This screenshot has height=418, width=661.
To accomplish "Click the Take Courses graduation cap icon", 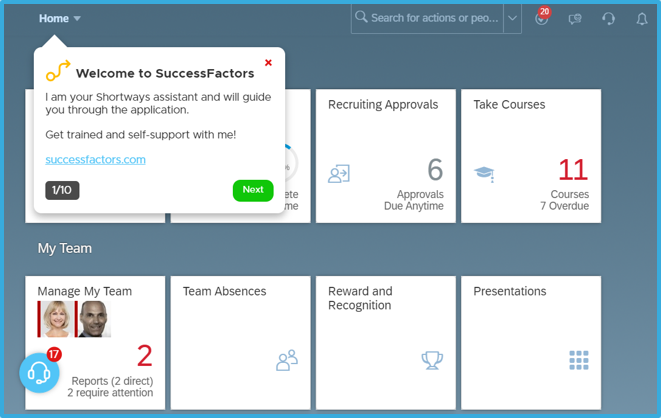I will (484, 174).
